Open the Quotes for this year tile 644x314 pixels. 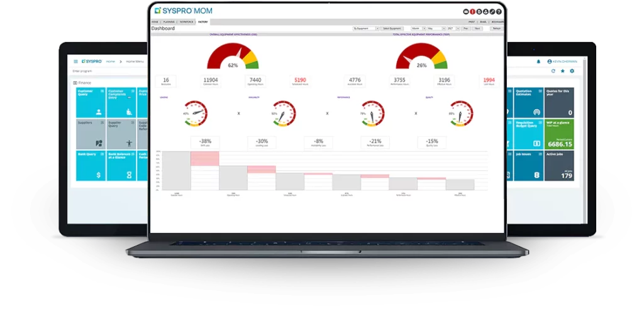559,102
